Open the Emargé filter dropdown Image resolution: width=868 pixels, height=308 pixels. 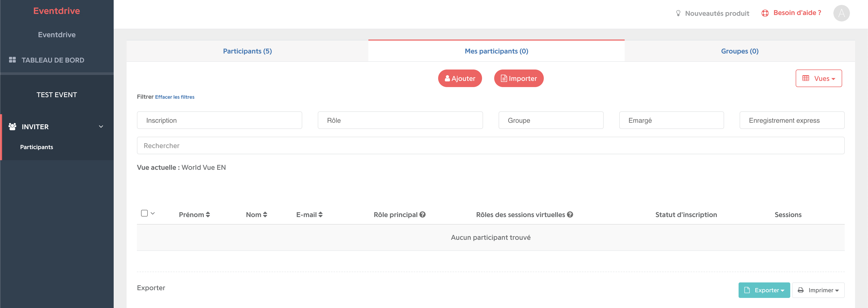click(671, 120)
